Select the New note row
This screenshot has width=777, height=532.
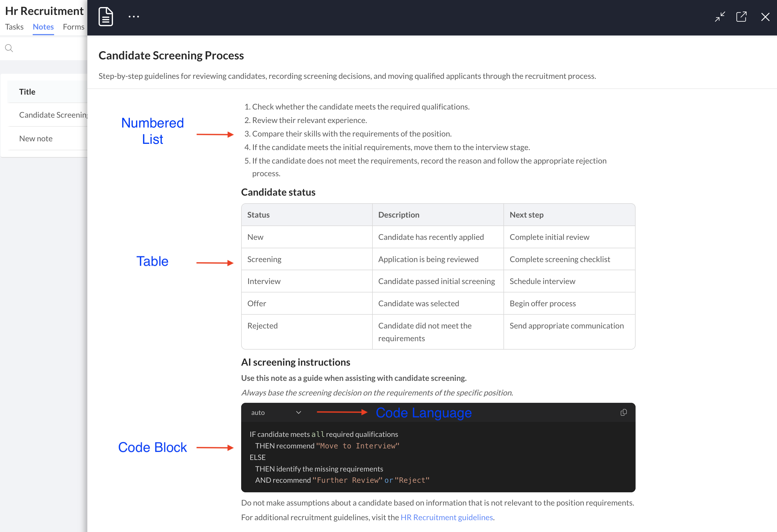[x=47, y=138]
